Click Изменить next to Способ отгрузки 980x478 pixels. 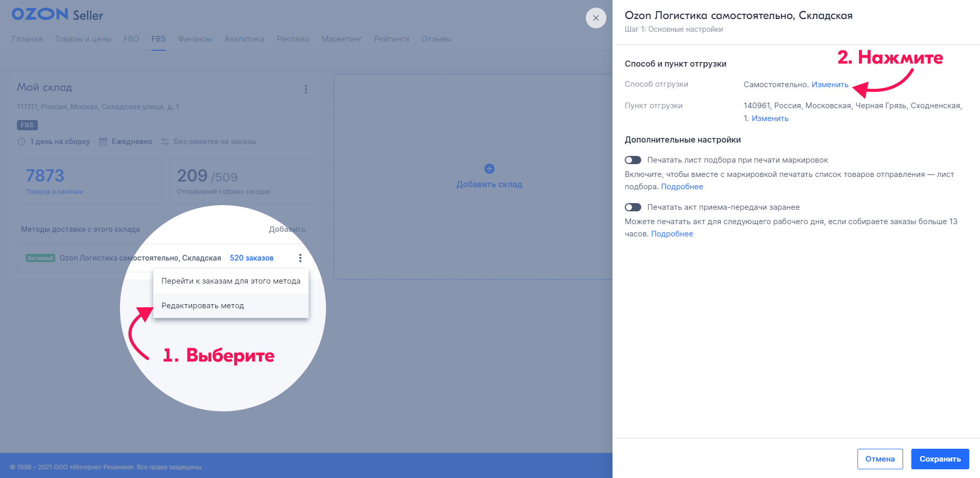click(x=829, y=85)
